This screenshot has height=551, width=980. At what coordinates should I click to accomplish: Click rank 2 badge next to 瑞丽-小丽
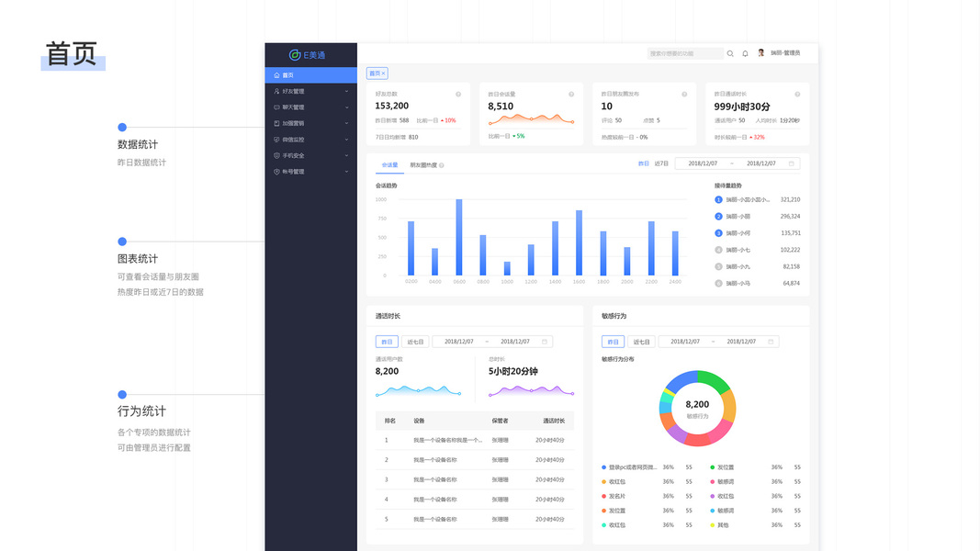point(718,217)
